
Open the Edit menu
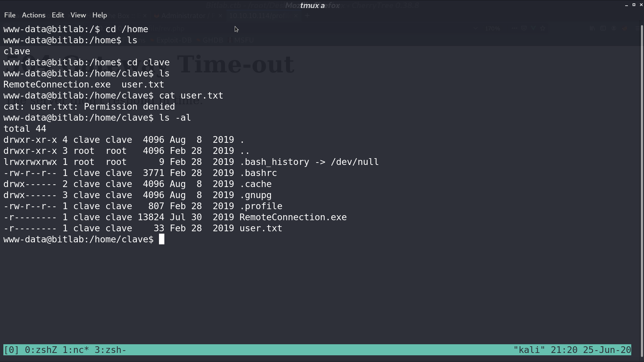(x=58, y=15)
